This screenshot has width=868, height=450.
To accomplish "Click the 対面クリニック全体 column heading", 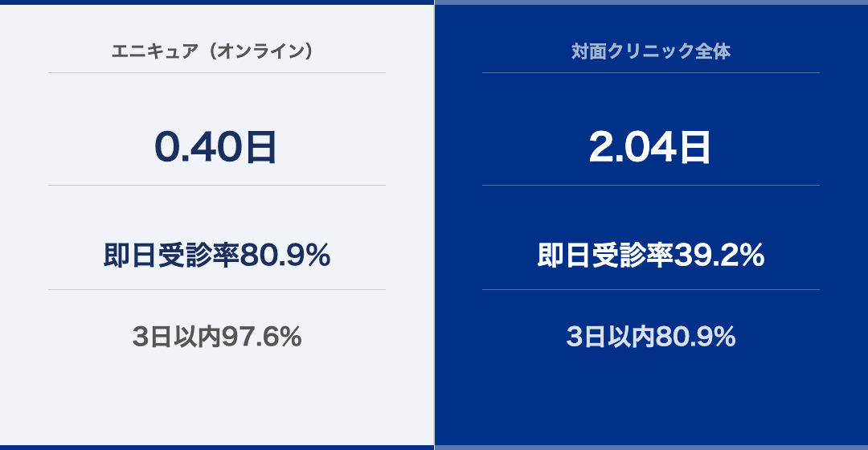I will [x=651, y=51].
